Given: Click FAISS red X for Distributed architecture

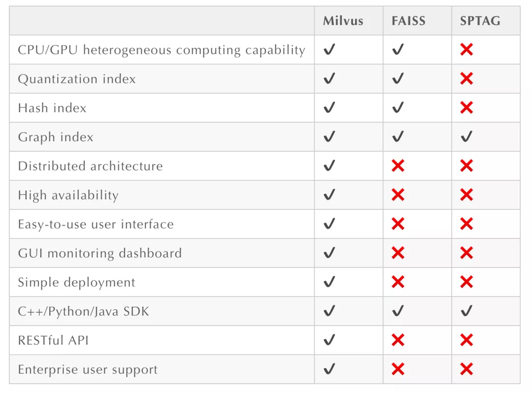Looking at the screenshot, I should click(x=398, y=166).
